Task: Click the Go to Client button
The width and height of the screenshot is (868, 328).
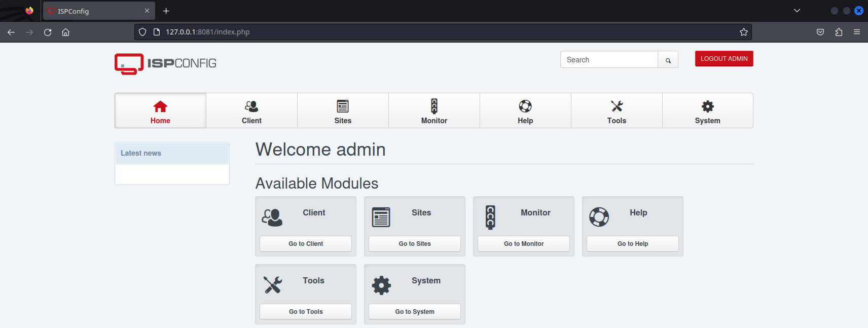Action: [306, 244]
